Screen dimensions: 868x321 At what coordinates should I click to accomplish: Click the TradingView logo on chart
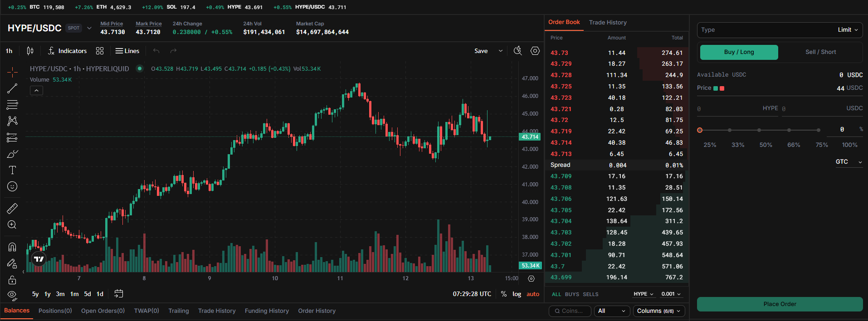pyautogui.click(x=39, y=259)
